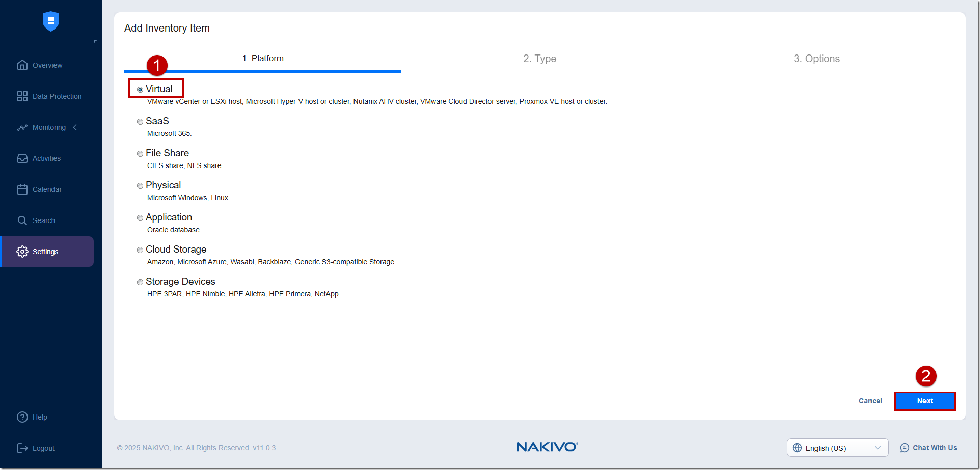Click the Next button
This screenshot has height=470, width=980.
pyautogui.click(x=925, y=401)
